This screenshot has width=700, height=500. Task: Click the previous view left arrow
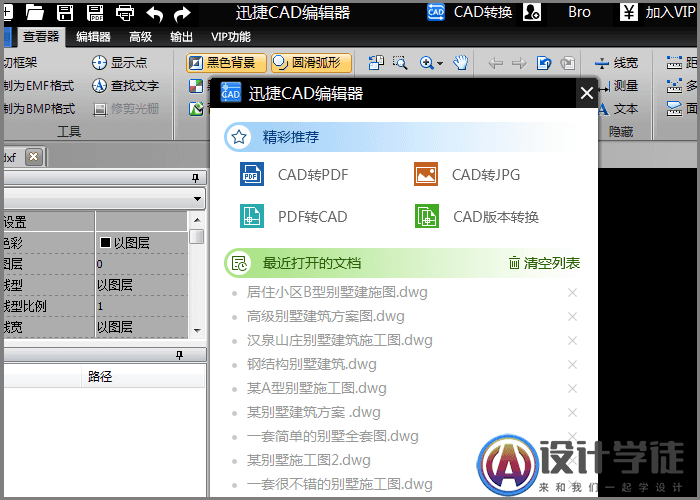[496, 63]
